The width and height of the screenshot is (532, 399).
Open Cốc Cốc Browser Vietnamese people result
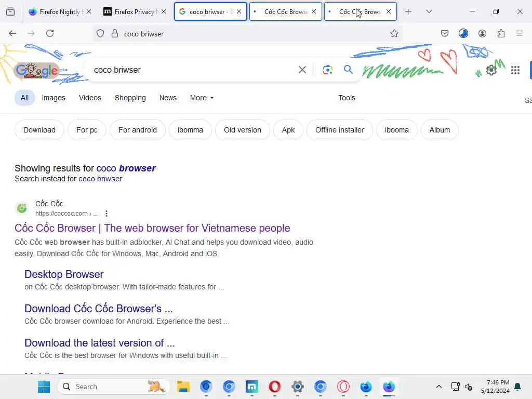(152, 228)
